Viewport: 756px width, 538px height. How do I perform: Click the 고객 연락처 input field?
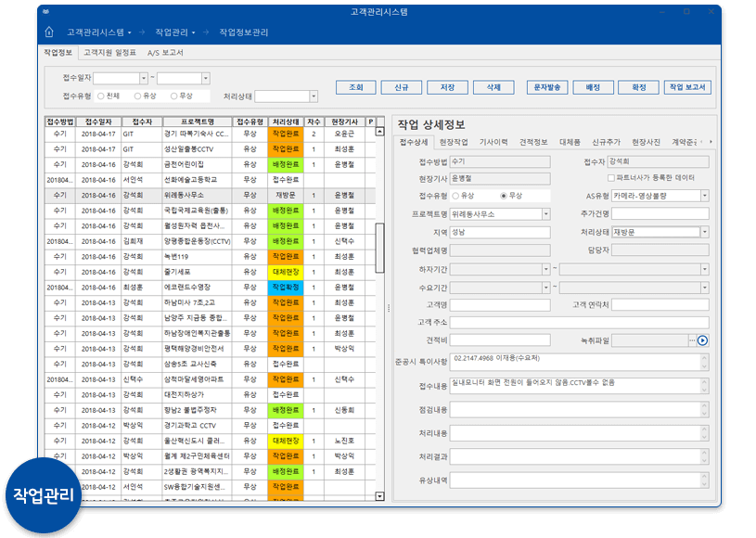[x=660, y=305]
